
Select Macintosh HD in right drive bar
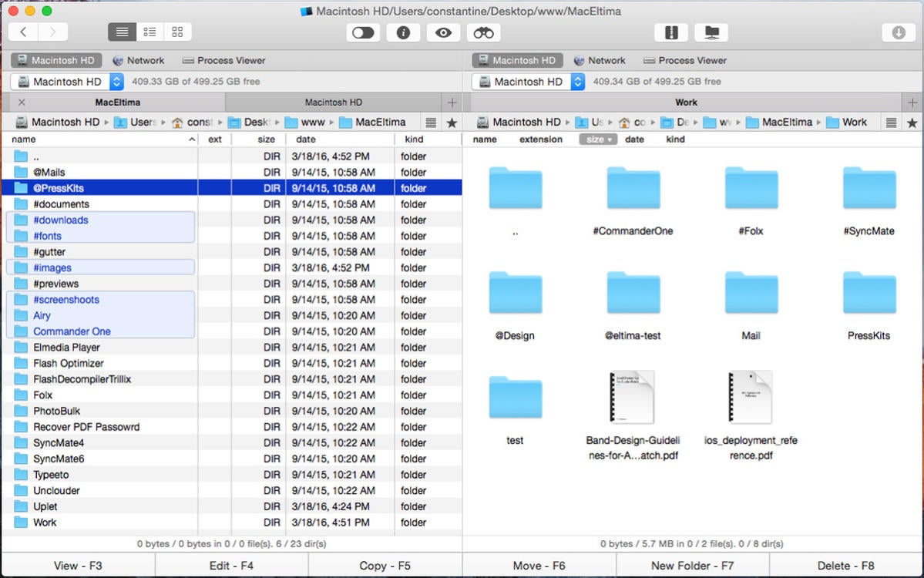(x=517, y=60)
